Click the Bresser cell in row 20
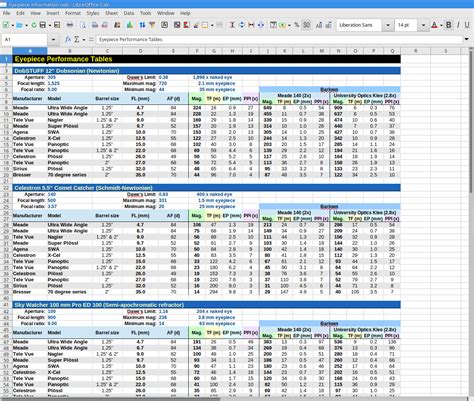 point(30,175)
